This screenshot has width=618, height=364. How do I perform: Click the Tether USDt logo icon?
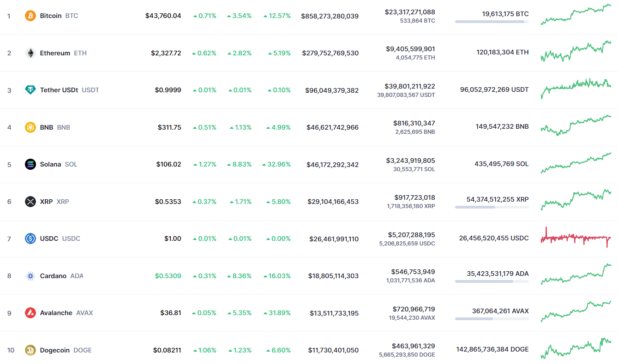(30, 90)
